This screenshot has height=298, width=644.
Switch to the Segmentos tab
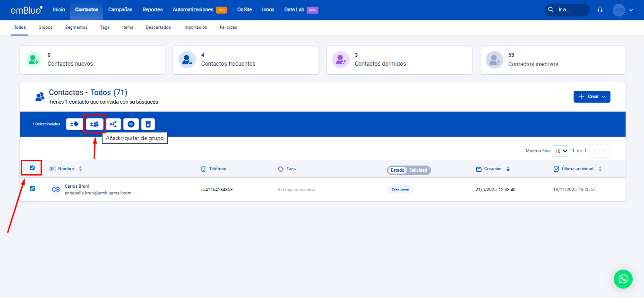point(76,27)
